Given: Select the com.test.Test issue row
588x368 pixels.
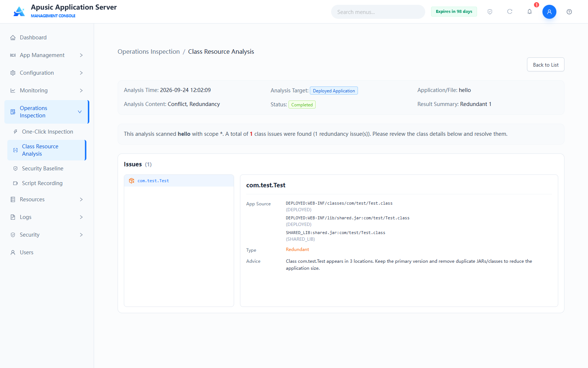Looking at the screenshot, I should pyautogui.click(x=179, y=181).
